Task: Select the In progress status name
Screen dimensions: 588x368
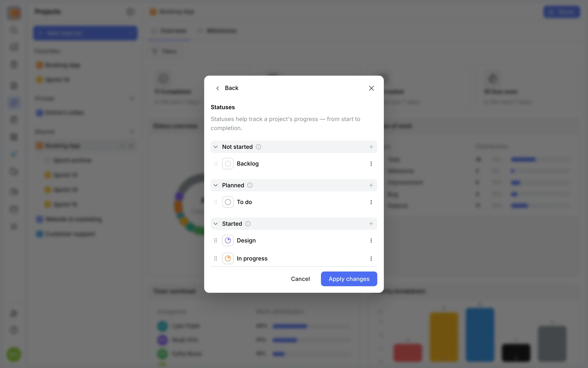Action: (x=252, y=258)
